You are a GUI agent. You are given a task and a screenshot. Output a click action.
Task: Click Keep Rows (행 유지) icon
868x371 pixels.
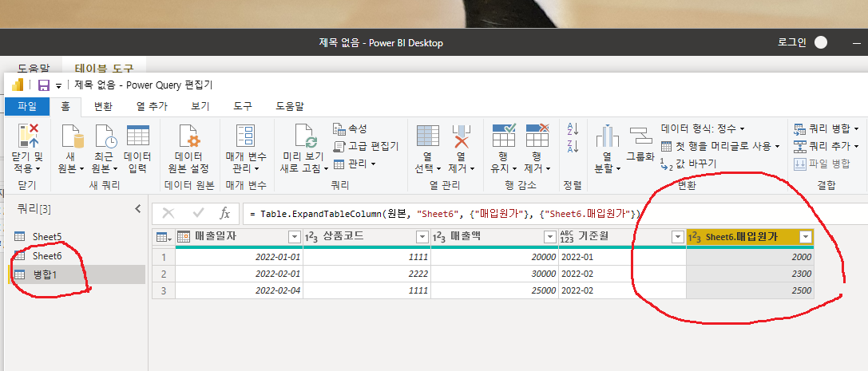click(x=503, y=136)
